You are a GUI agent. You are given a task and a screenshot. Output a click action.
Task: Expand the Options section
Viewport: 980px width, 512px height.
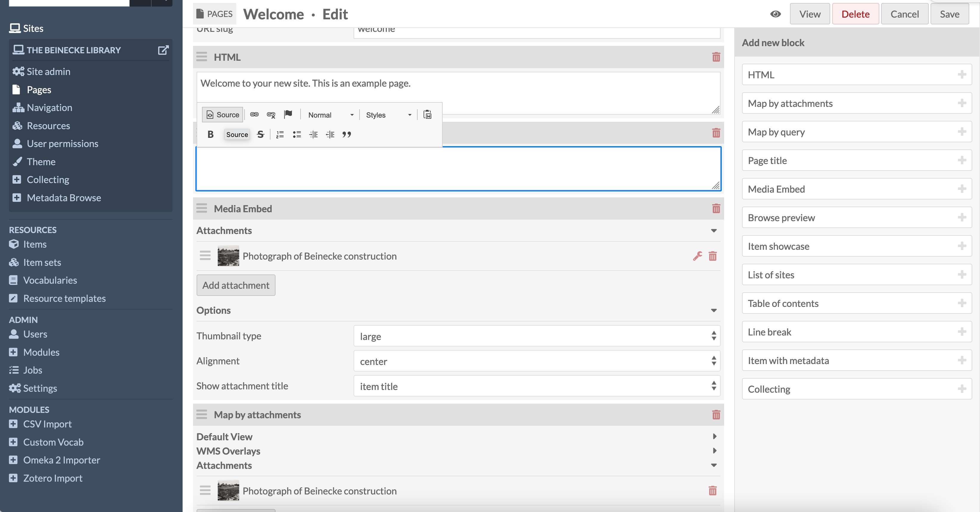pyautogui.click(x=714, y=310)
